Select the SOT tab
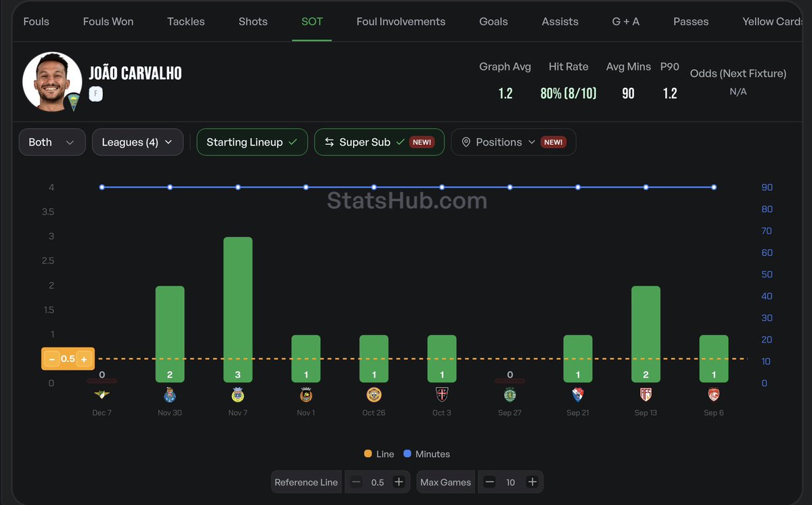 312,22
